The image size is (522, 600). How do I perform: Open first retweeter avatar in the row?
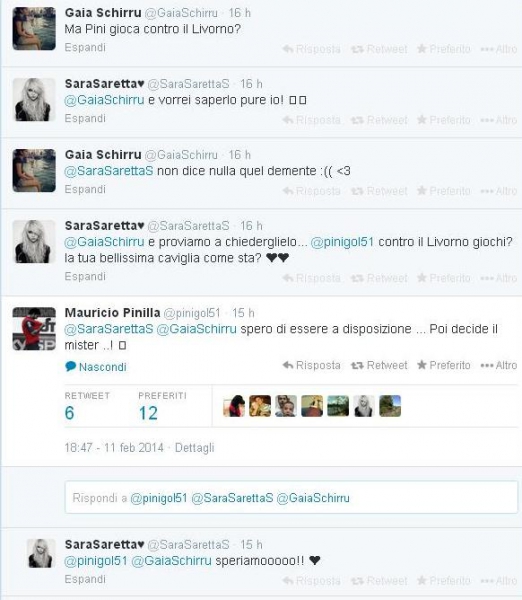(234, 406)
